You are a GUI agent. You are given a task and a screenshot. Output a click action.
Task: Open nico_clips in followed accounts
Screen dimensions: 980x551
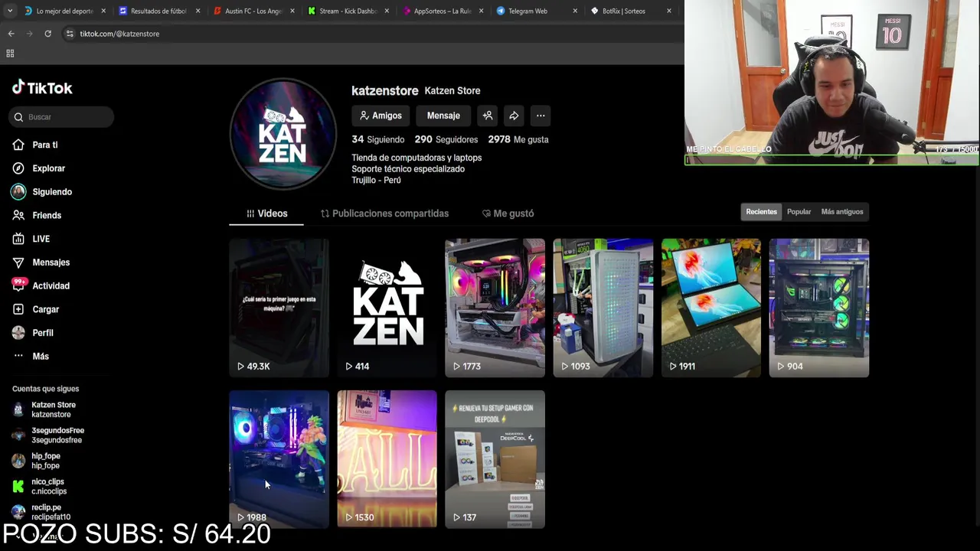(x=40, y=487)
